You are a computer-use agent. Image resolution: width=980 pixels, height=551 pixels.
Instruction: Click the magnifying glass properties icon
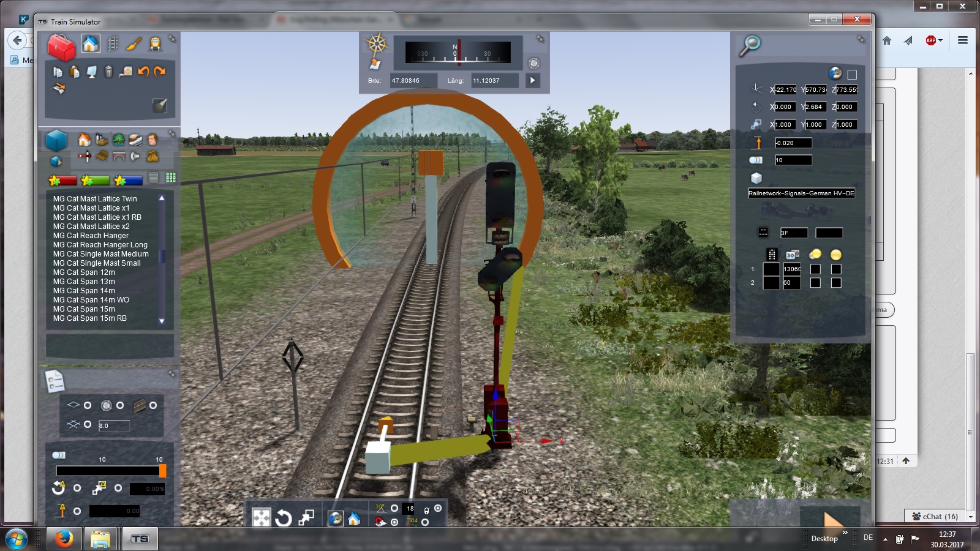click(750, 45)
